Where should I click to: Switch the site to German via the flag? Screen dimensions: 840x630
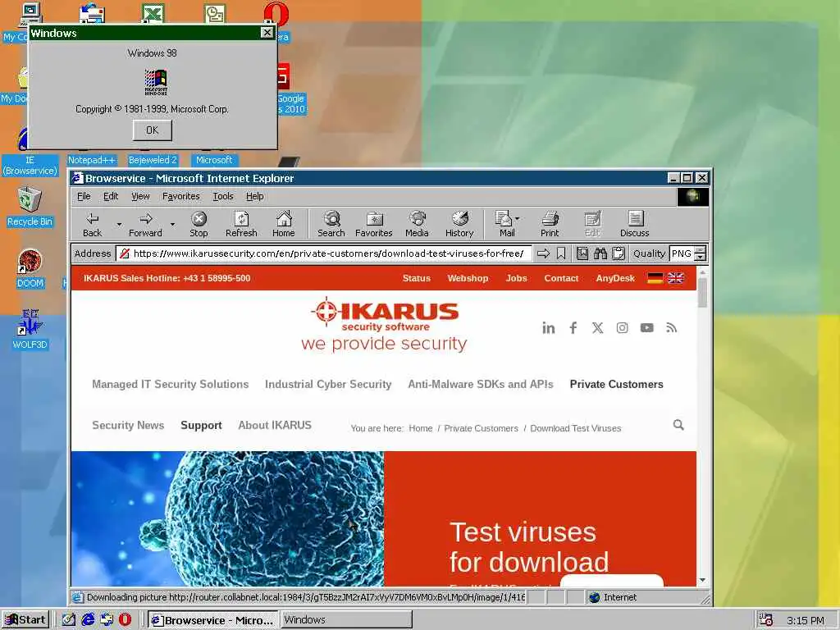pos(655,278)
